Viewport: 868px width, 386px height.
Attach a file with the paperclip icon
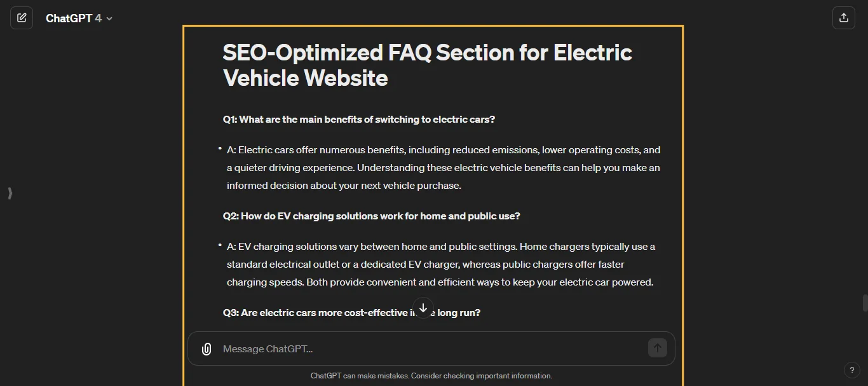[x=206, y=348]
